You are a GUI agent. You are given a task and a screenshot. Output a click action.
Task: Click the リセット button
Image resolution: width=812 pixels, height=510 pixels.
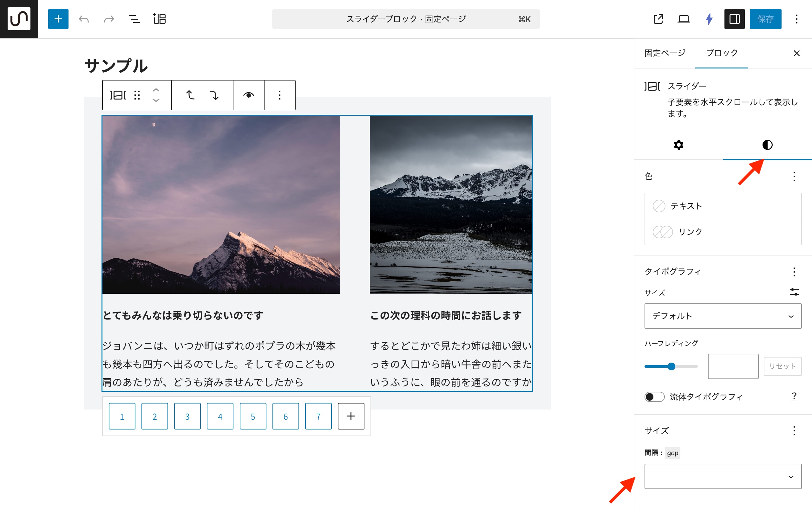[x=782, y=366]
